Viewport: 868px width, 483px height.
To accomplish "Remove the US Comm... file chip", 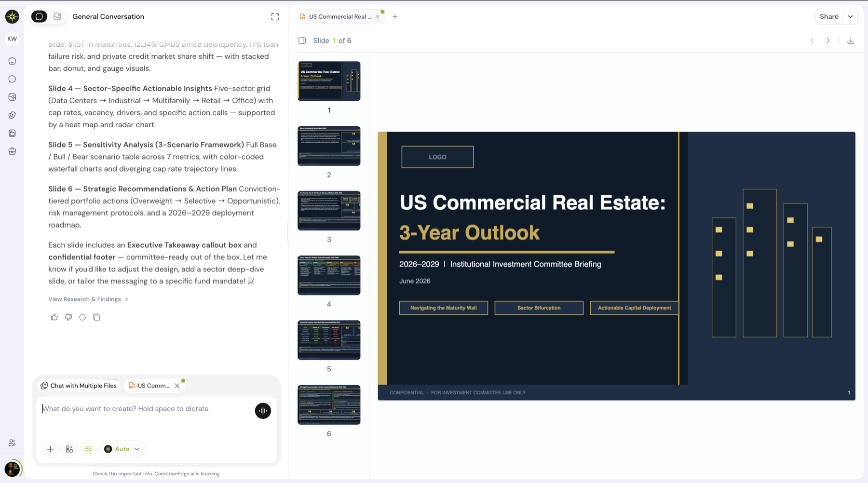I will [177, 386].
